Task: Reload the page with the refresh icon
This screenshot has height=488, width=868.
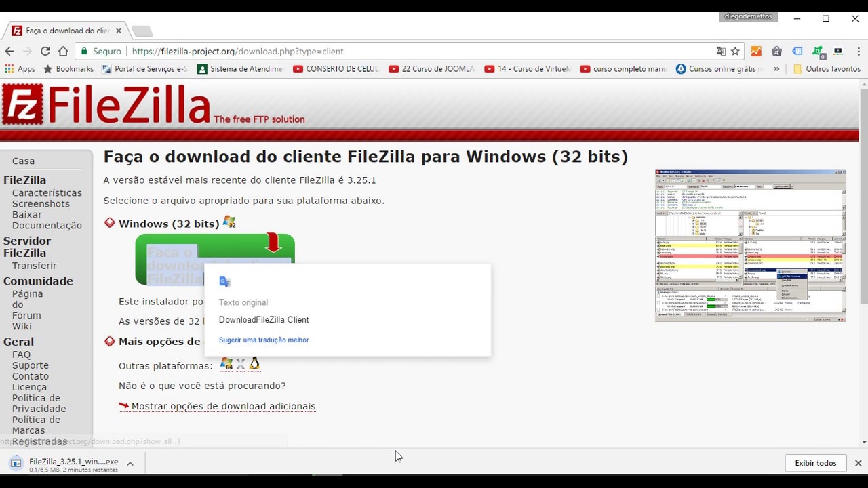Action: 45,51
